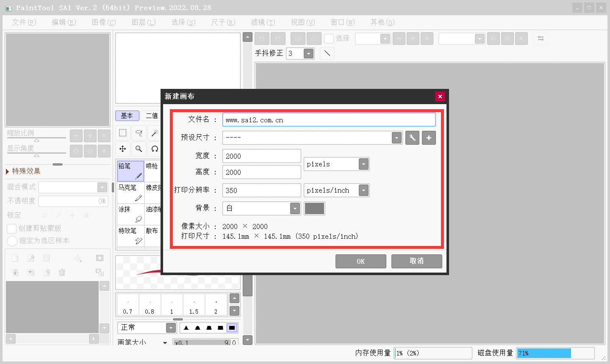Select the Airbrush (喷枪) tool

coord(153,171)
